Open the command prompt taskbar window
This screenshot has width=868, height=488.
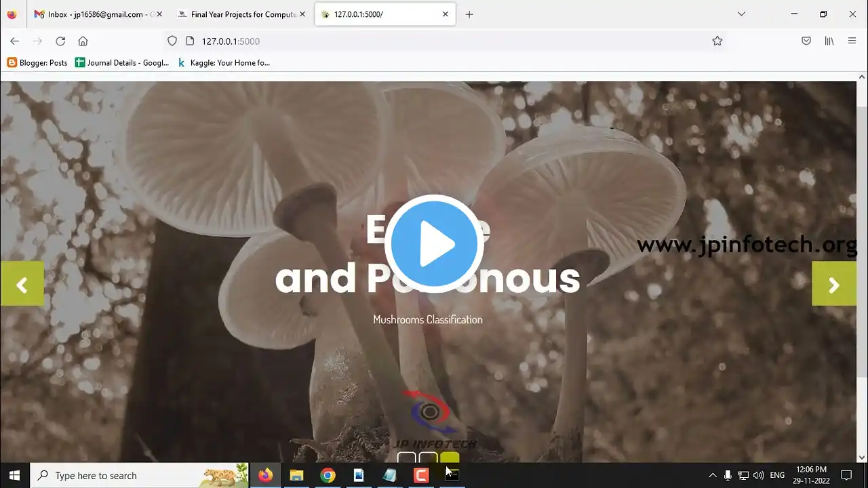pyautogui.click(x=452, y=475)
